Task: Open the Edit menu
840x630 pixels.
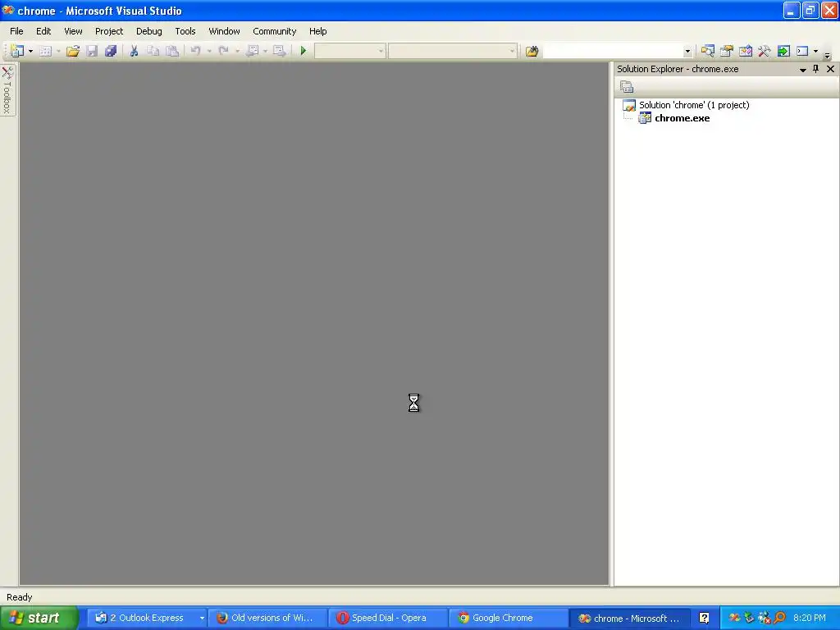Action: tap(43, 31)
